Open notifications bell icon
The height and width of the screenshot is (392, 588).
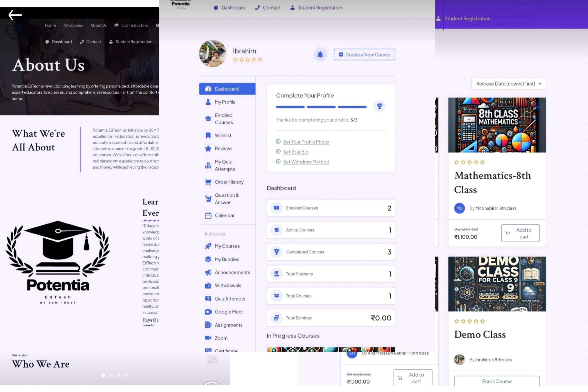(x=320, y=54)
